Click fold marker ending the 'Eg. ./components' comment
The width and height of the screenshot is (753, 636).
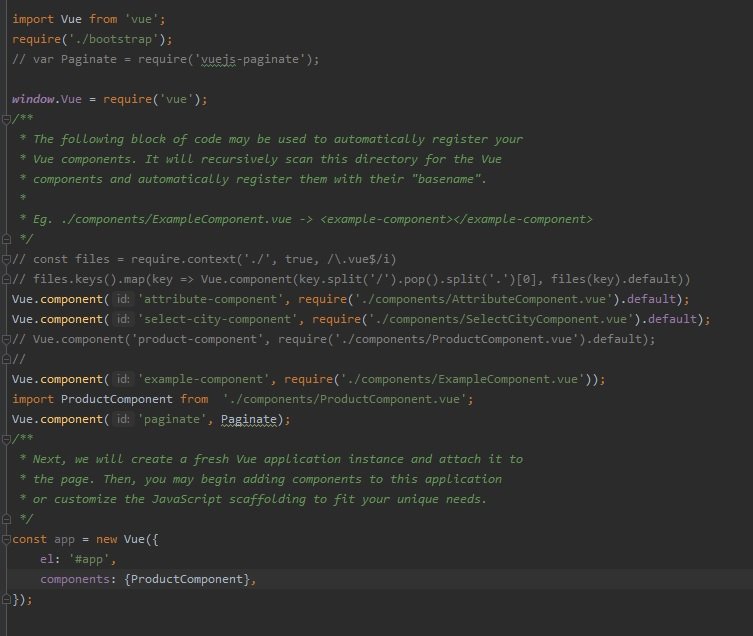pos(6,239)
